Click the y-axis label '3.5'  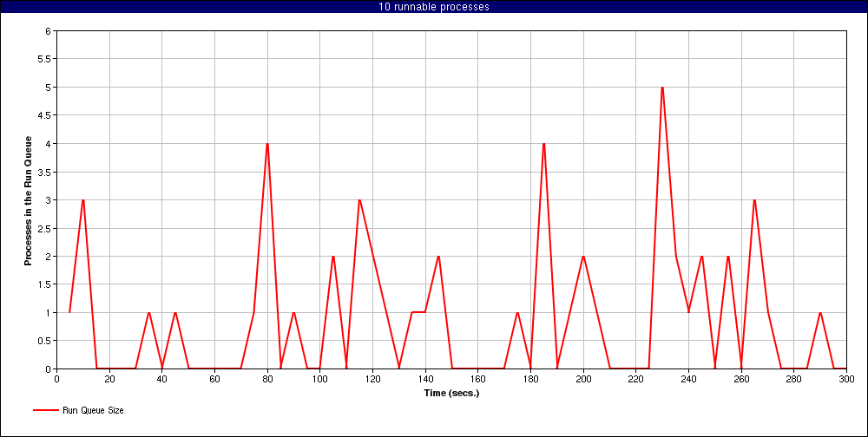(45, 172)
